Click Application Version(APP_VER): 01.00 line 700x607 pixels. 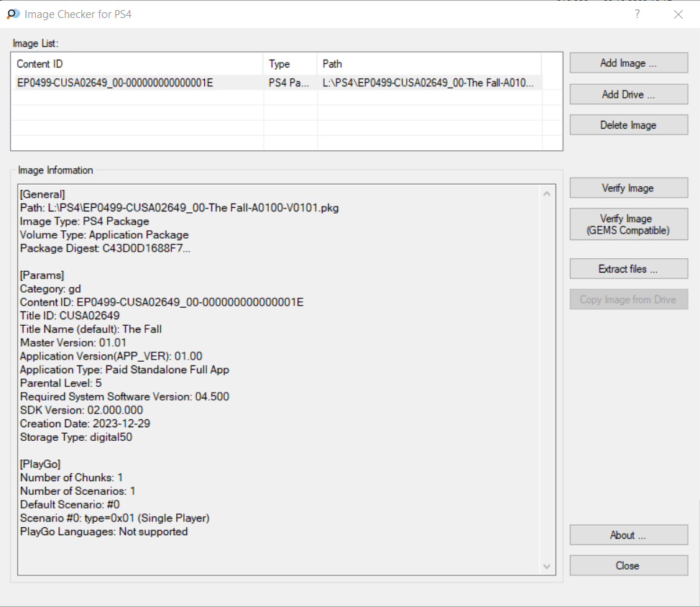[x=111, y=356]
